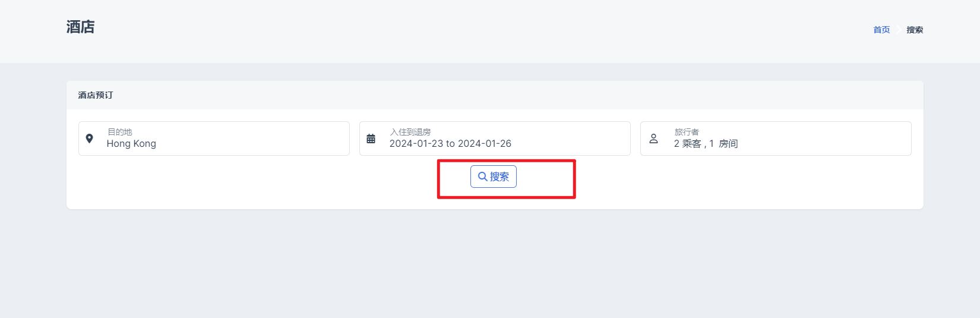Open the 入住到退房 date range picker
This screenshot has height=318, width=980.
tap(495, 138)
